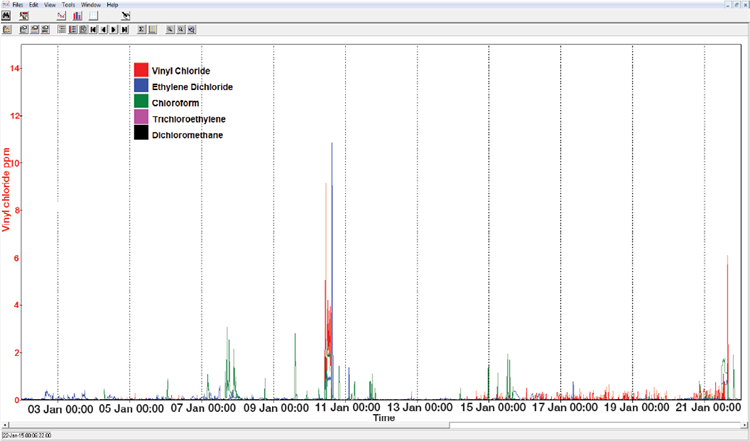Open the Edit menu
Screen dimensions: 750x441
pos(33,5)
